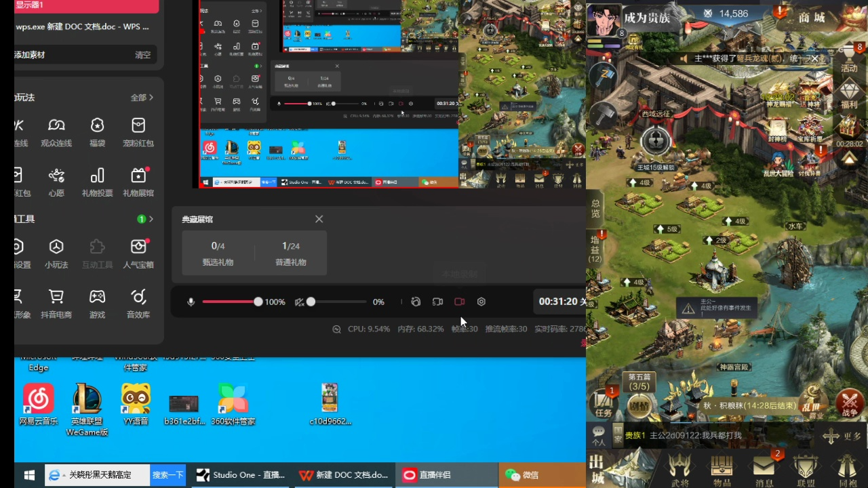Switch to the WPS 新建 DOC 文档 taskbar item
868x488 pixels.
click(345, 475)
